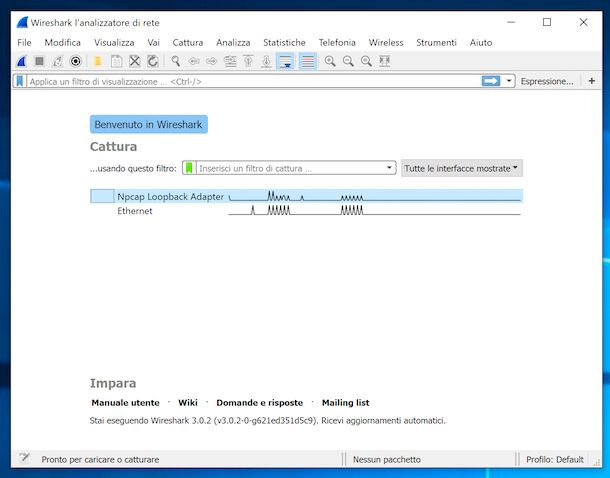The height and width of the screenshot is (478, 610).
Task: Click the Pronto per caricare o catturare text
Action: 100,460
